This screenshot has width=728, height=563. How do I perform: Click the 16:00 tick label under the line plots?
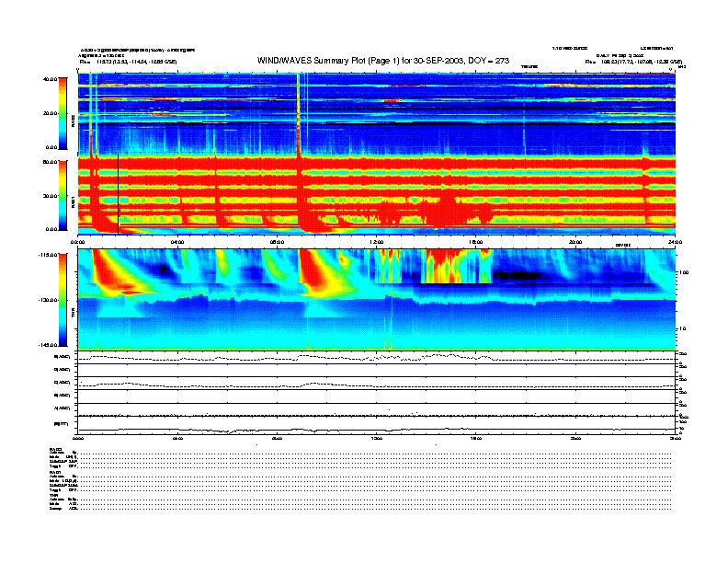tap(476, 438)
